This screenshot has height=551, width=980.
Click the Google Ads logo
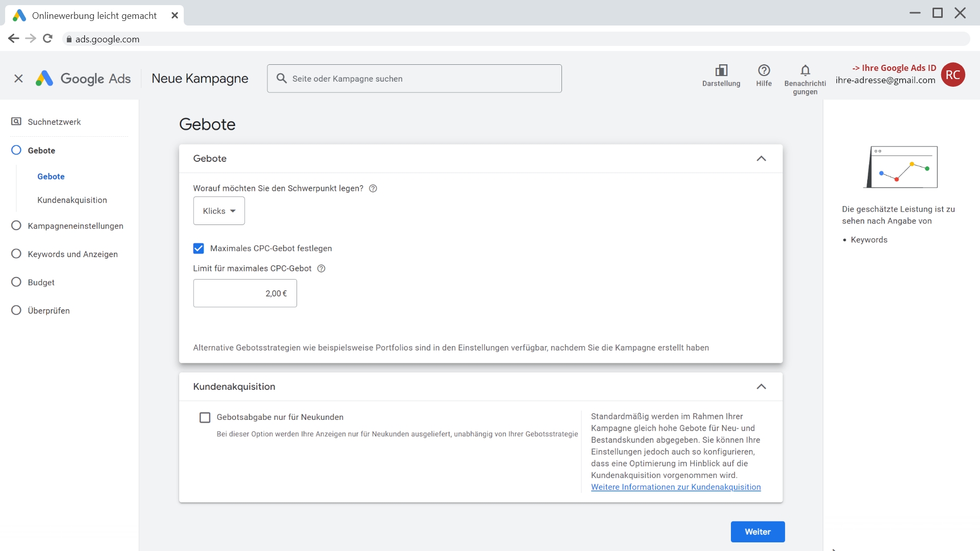[x=83, y=79]
